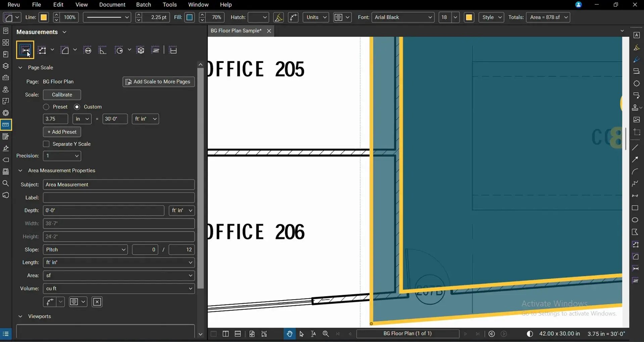Viewport: 644px width, 342px height.
Task: Collapse the Viewports section
Action: pyautogui.click(x=20, y=317)
